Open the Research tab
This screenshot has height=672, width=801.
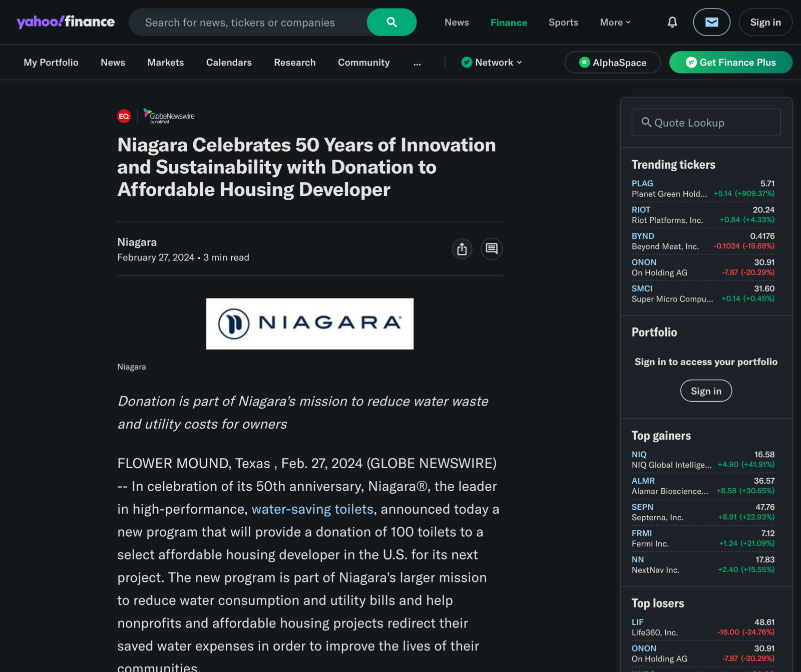[295, 62]
